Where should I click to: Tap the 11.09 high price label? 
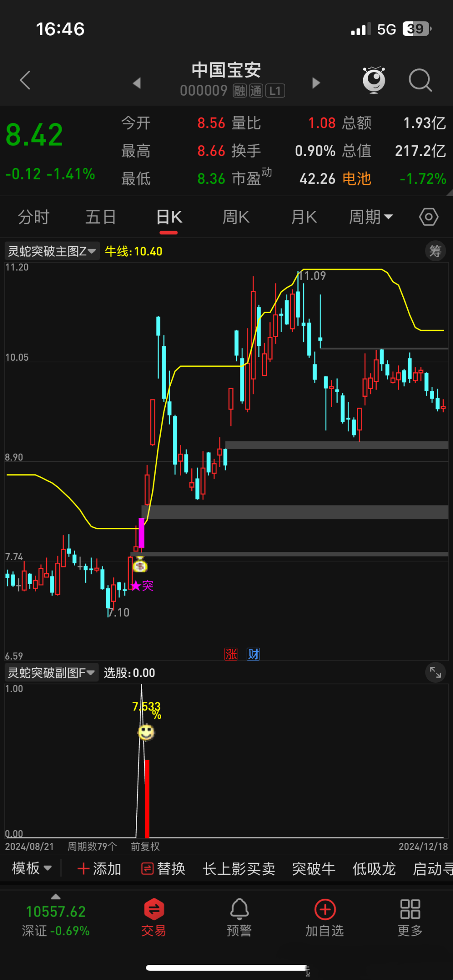pos(312,276)
